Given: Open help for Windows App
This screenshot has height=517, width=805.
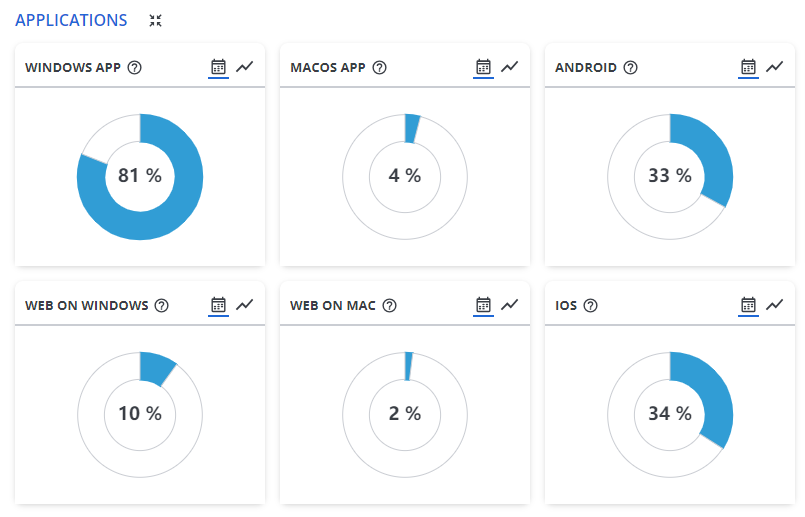Looking at the screenshot, I should tap(135, 68).
